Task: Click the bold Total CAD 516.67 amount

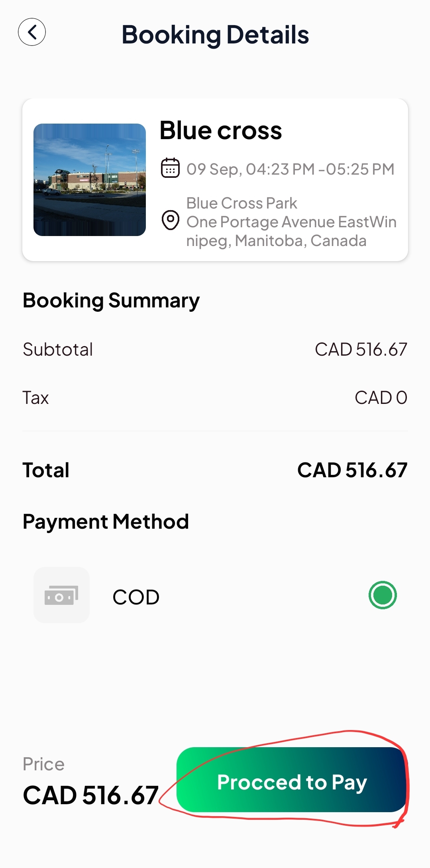Action: coord(352,470)
